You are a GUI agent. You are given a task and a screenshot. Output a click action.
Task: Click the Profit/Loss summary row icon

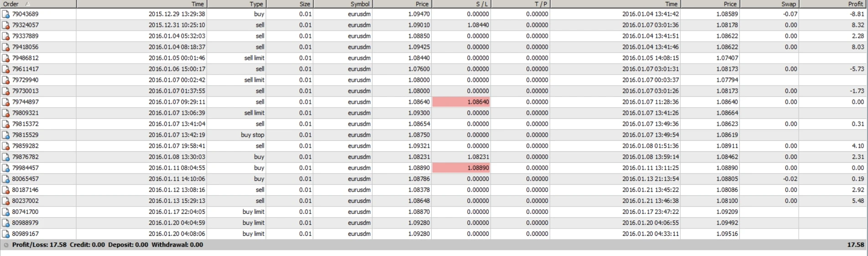click(6, 245)
